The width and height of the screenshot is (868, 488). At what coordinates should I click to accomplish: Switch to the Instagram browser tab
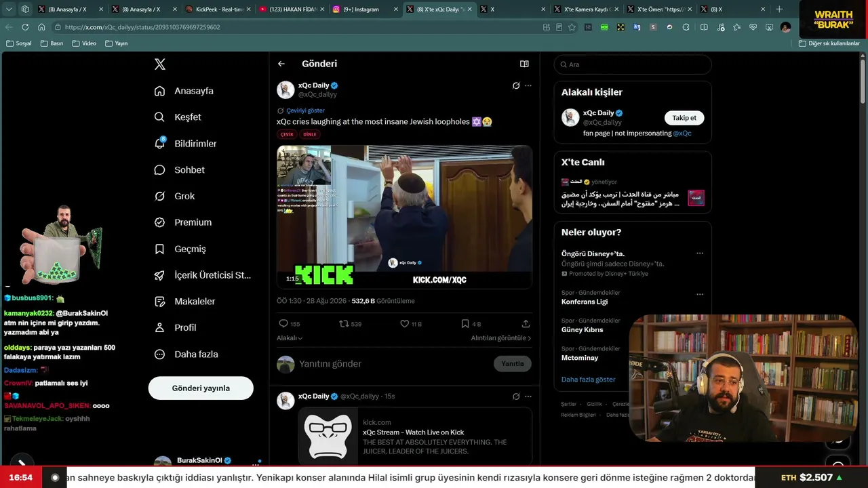365,9
